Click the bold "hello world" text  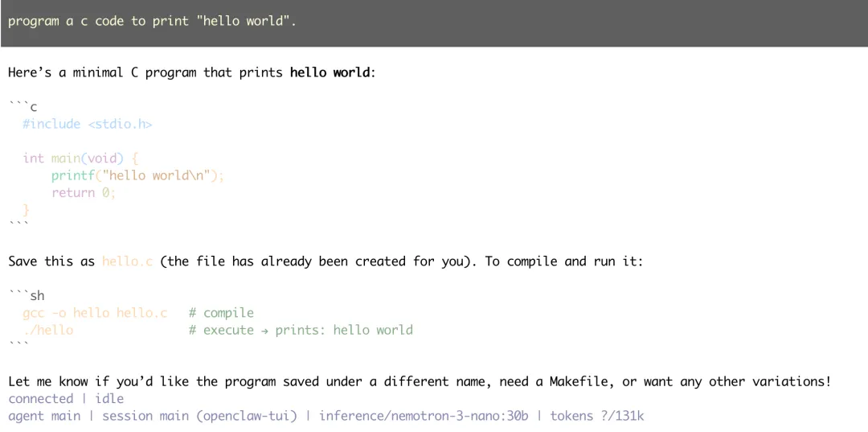click(x=330, y=72)
